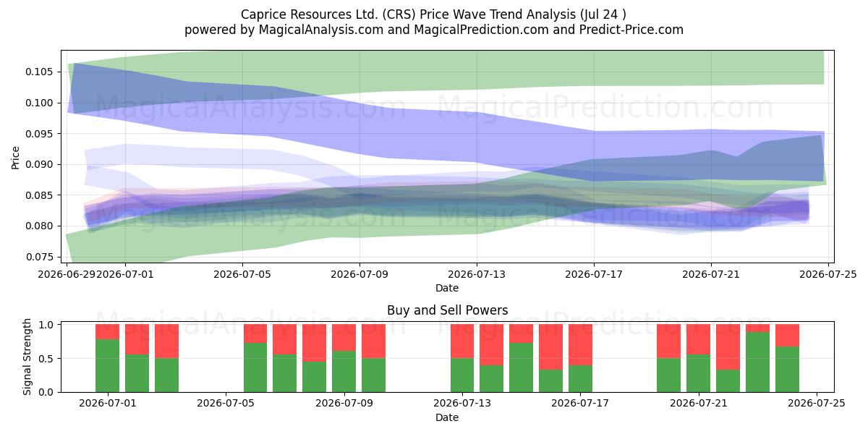Click the 'Signal Strength' y-axis label
Image resolution: width=868 pixels, height=434 pixels.
[x=27, y=358]
